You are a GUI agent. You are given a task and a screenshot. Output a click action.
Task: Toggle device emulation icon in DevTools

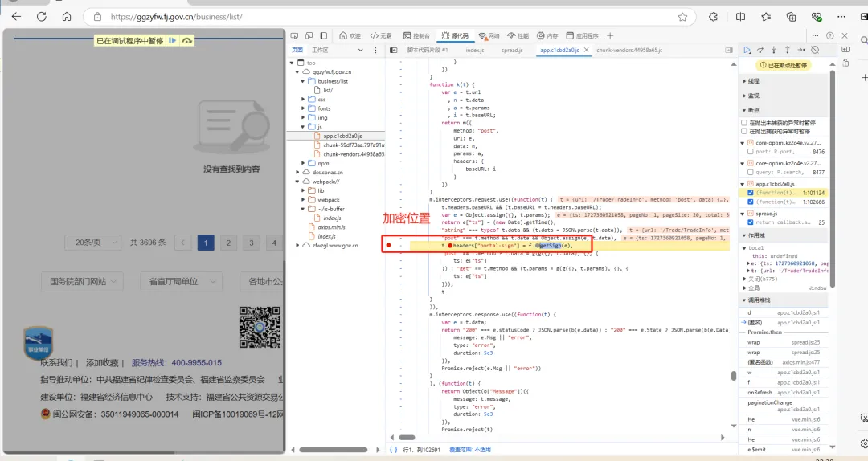point(309,35)
